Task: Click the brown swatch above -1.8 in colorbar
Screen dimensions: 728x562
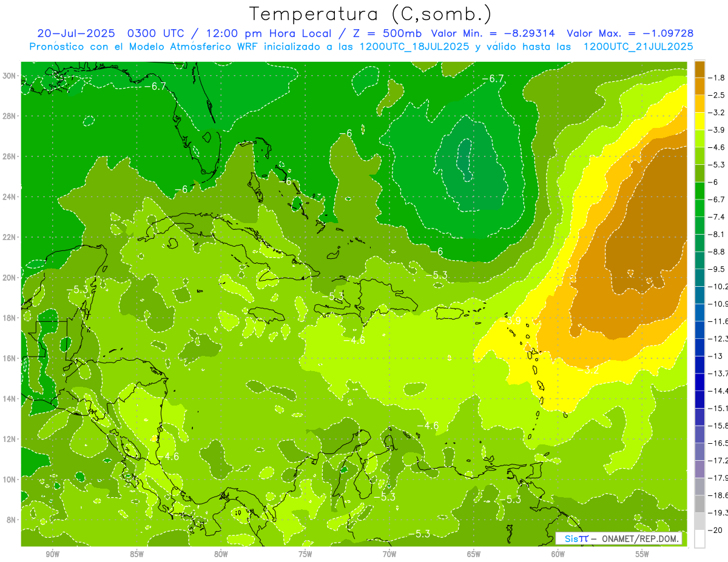Action: 699,69
